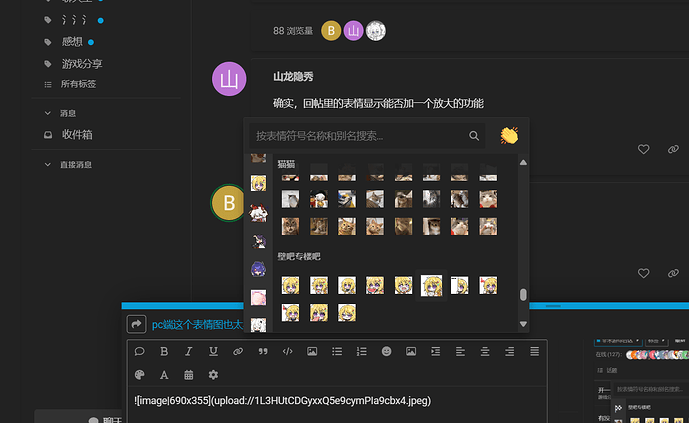Align text left in the composer
689x423 pixels.
click(x=460, y=351)
